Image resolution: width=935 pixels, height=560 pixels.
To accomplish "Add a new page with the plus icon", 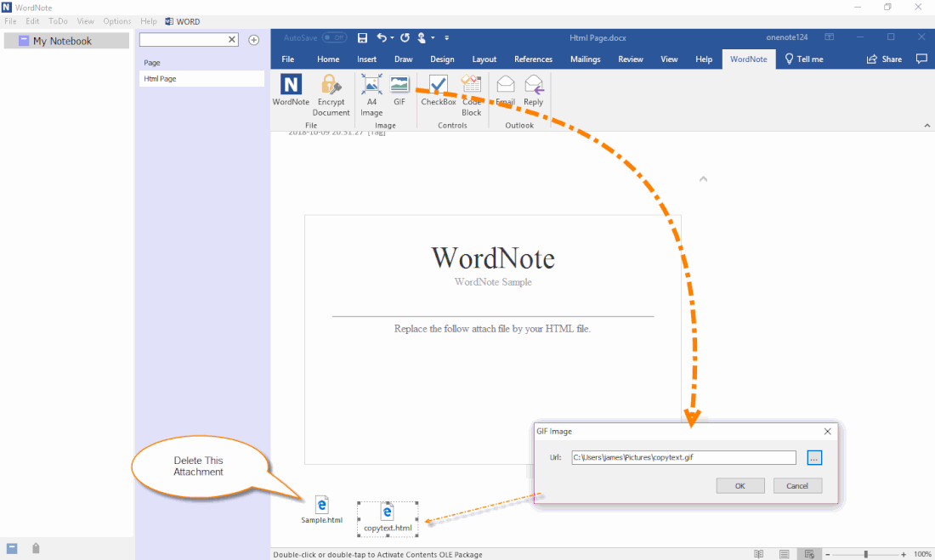I will [254, 40].
